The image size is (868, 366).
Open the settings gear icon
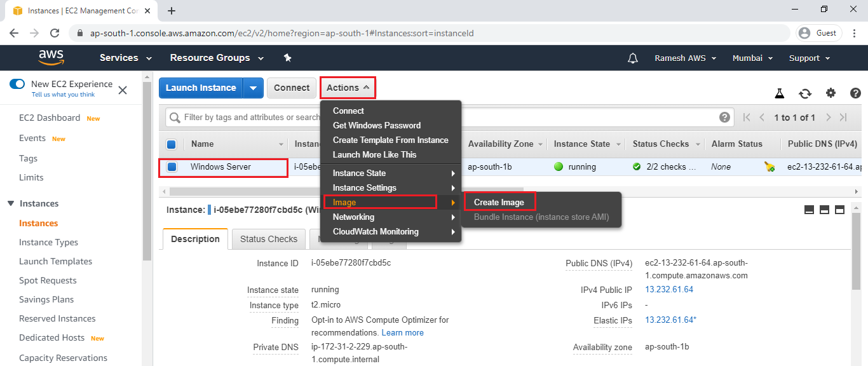point(831,93)
